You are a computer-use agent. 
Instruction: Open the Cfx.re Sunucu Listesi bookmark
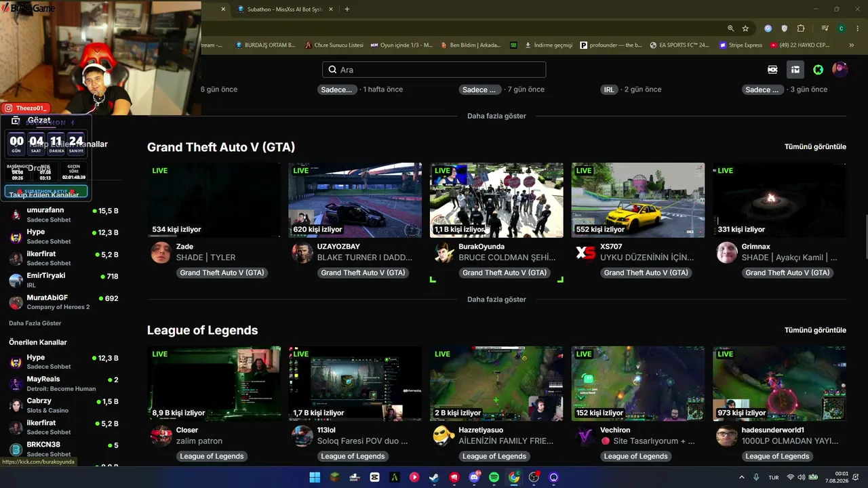click(x=334, y=45)
